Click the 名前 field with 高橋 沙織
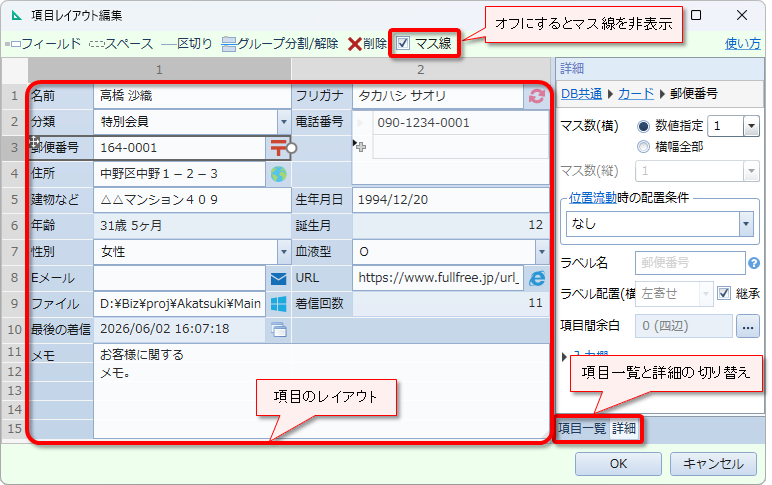This screenshot has width=772, height=485. click(x=192, y=96)
